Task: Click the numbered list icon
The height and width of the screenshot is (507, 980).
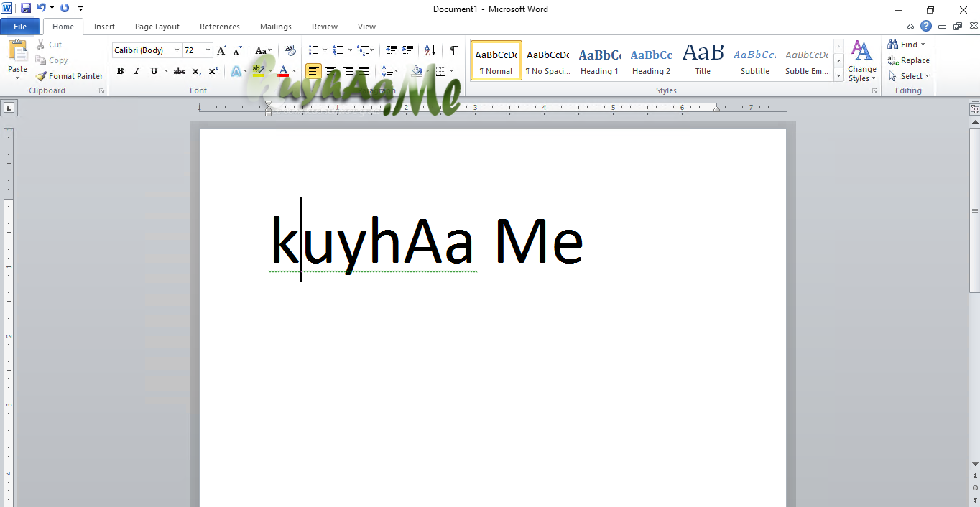Action: pyautogui.click(x=338, y=50)
